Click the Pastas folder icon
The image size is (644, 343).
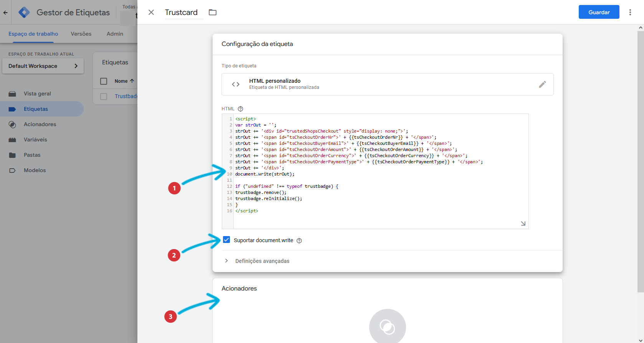click(12, 155)
